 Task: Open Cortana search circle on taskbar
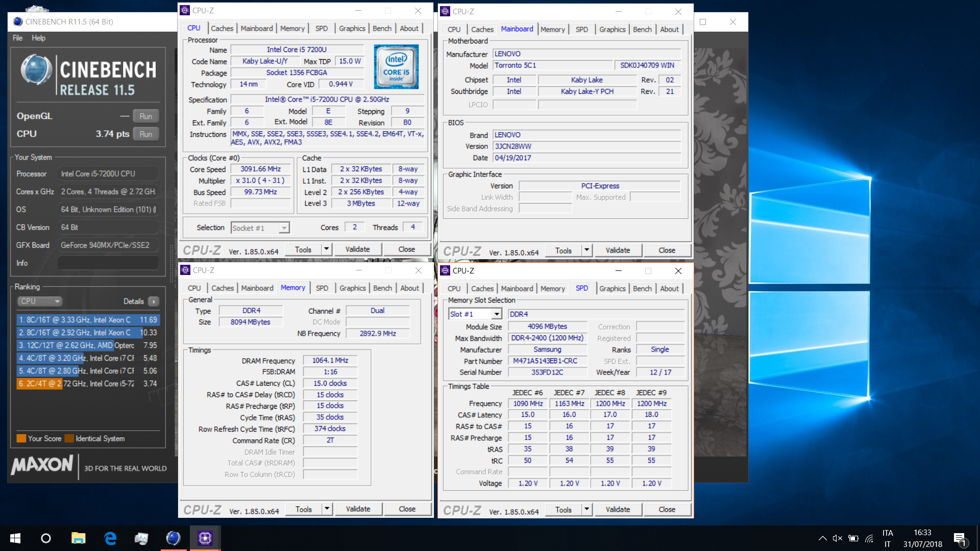(46, 538)
